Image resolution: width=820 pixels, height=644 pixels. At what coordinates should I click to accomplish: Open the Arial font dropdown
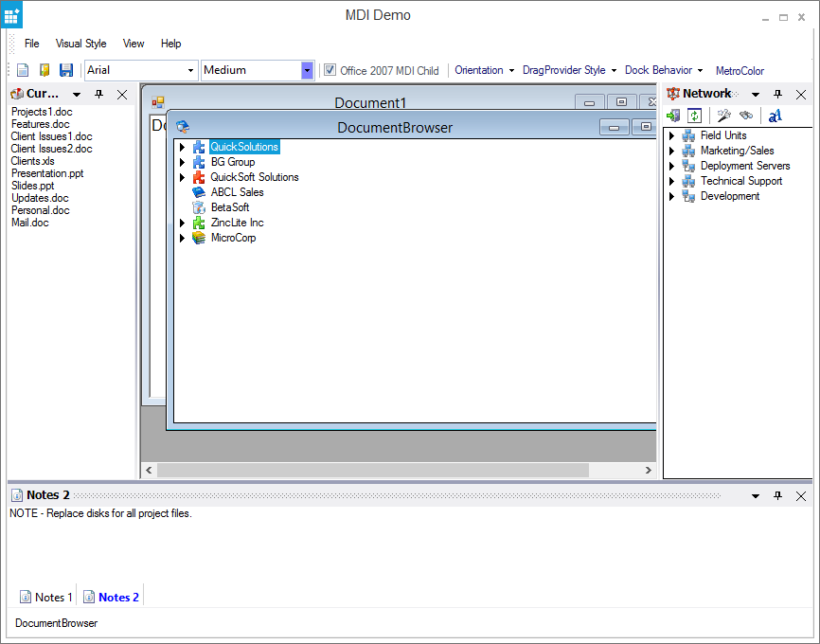click(190, 70)
